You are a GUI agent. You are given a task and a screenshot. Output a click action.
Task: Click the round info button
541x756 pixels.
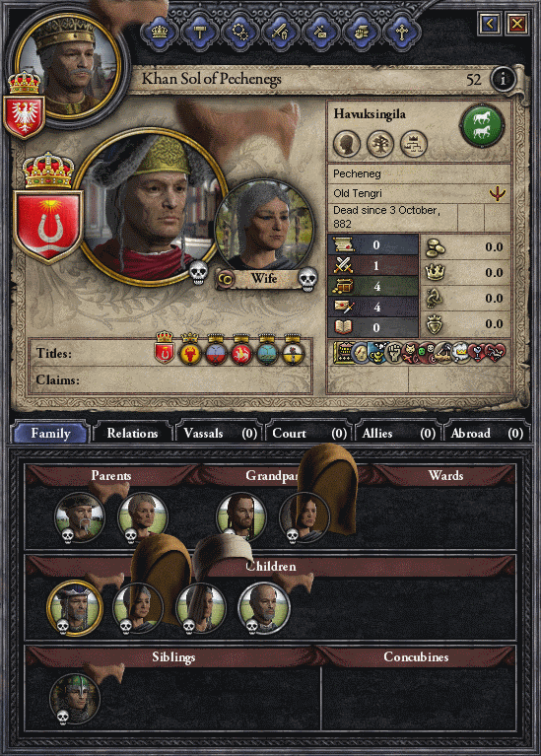point(503,79)
